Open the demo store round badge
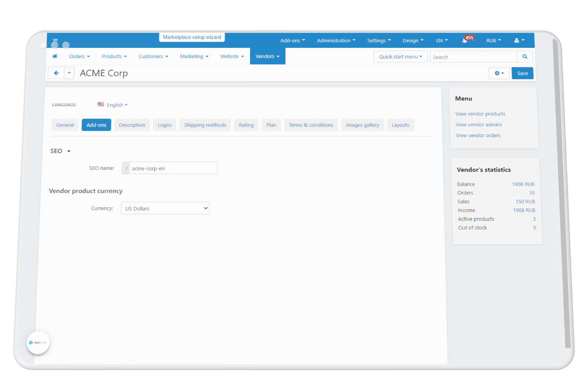Viewport: 588px width, 392px height. point(38,343)
